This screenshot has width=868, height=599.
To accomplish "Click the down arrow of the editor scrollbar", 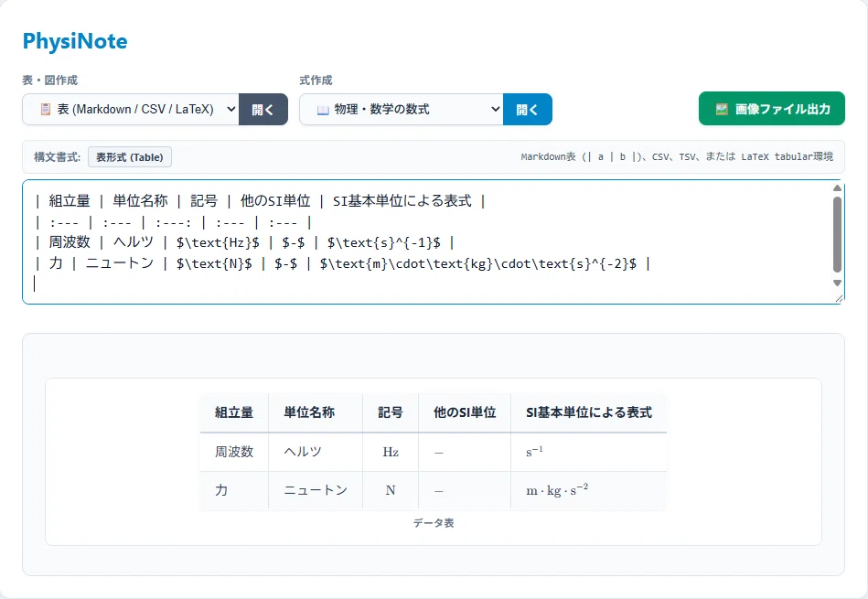I will coord(837,283).
